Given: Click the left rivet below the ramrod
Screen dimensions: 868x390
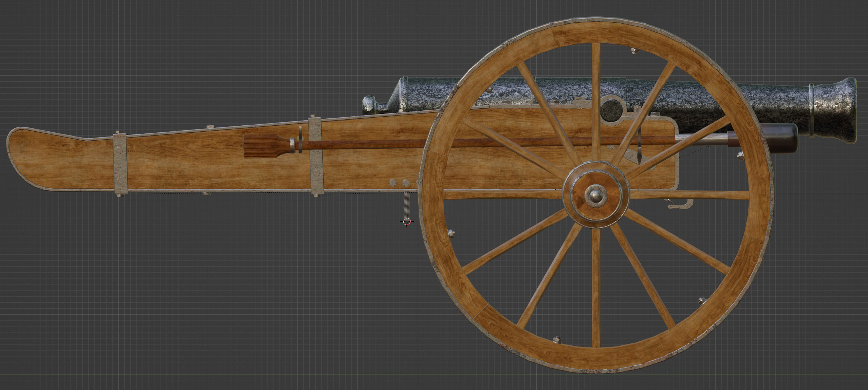Looking at the screenshot, I should [393, 183].
